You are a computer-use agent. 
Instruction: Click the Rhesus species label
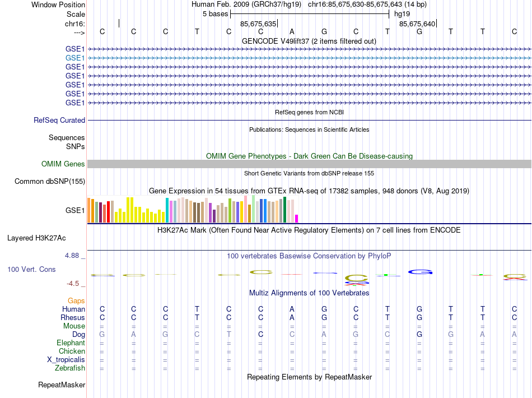pyautogui.click(x=72, y=317)
